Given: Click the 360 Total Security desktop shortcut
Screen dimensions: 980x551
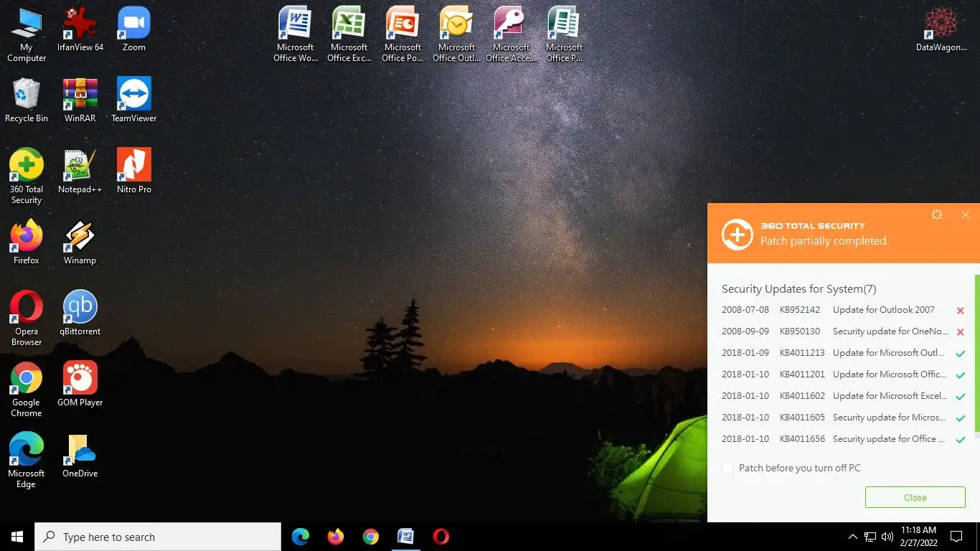Looking at the screenshot, I should (27, 176).
